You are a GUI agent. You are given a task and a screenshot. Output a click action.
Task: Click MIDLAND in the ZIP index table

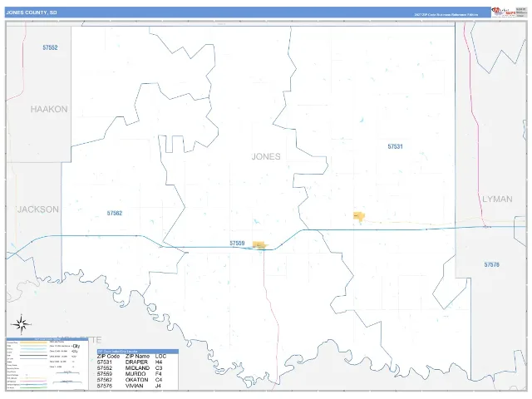(x=137, y=368)
